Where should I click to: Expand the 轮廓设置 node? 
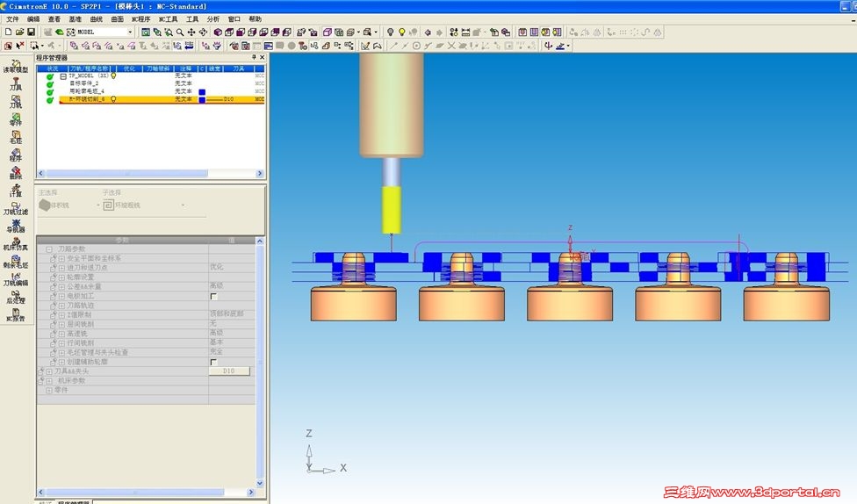tap(61, 277)
